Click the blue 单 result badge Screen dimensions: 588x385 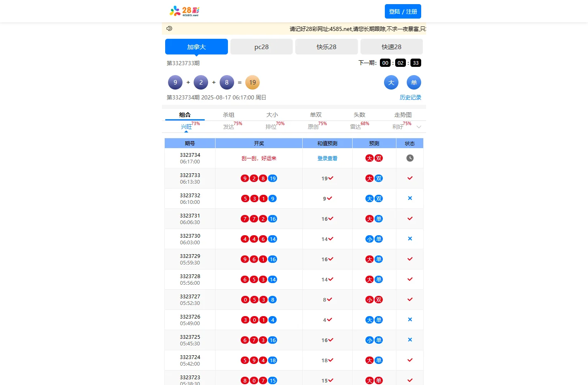pos(414,83)
